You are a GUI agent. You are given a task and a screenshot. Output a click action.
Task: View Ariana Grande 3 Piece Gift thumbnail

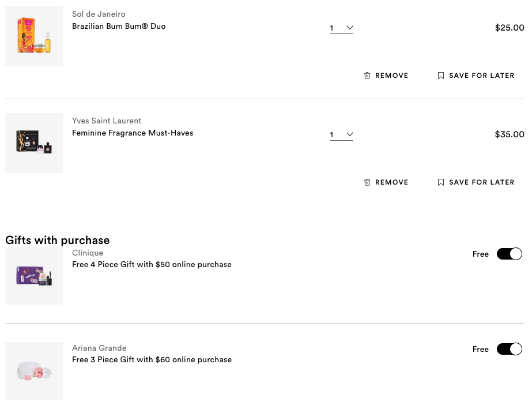(x=34, y=371)
